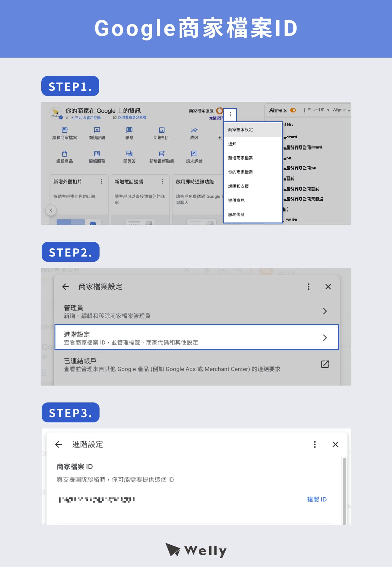Image resolution: width=392 pixels, height=567 pixels.
Task: Open the 問與答 Q&A icon
Action: click(129, 154)
